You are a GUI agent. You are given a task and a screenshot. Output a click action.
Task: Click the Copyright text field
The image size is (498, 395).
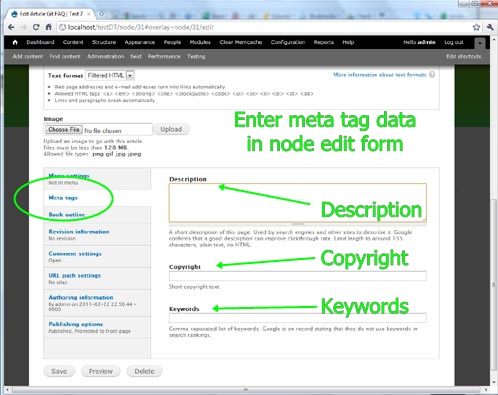pos(298,276)
